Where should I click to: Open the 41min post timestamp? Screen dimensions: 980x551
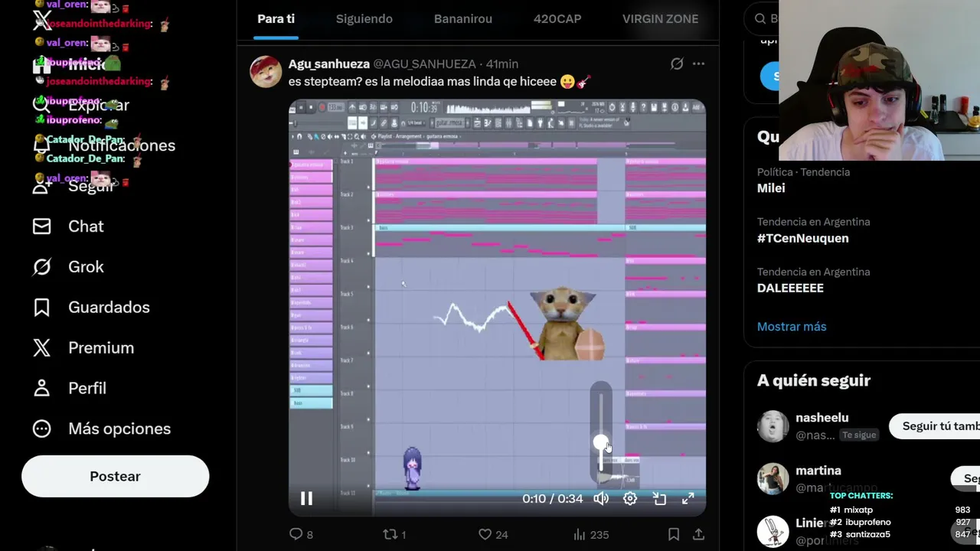tap(502, 64)
